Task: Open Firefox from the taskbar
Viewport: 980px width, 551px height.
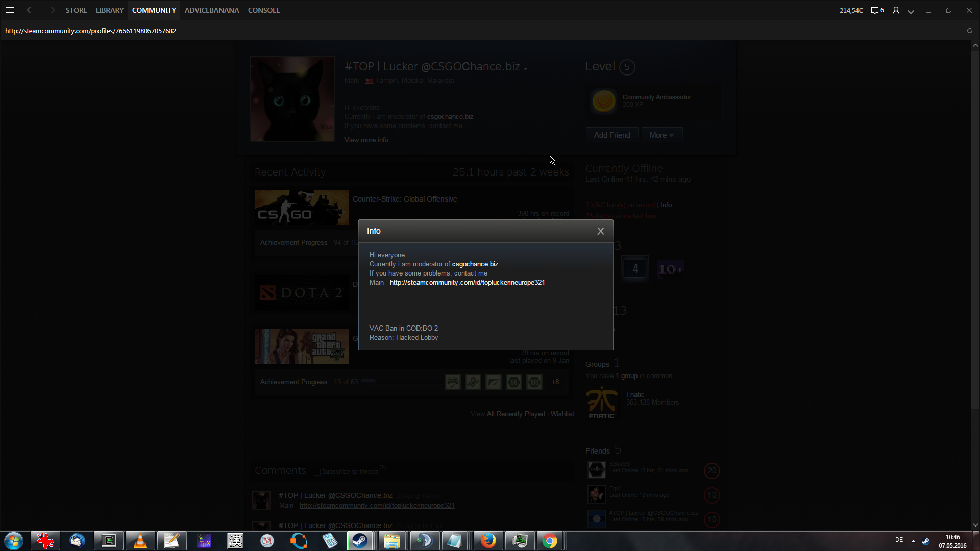Action: click(x=488, y=541)
